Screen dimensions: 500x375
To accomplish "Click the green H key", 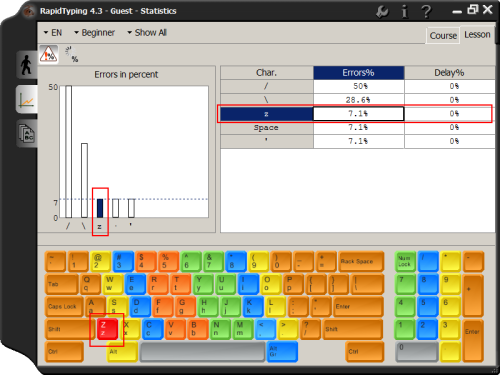I will click(x=208, y=307).
